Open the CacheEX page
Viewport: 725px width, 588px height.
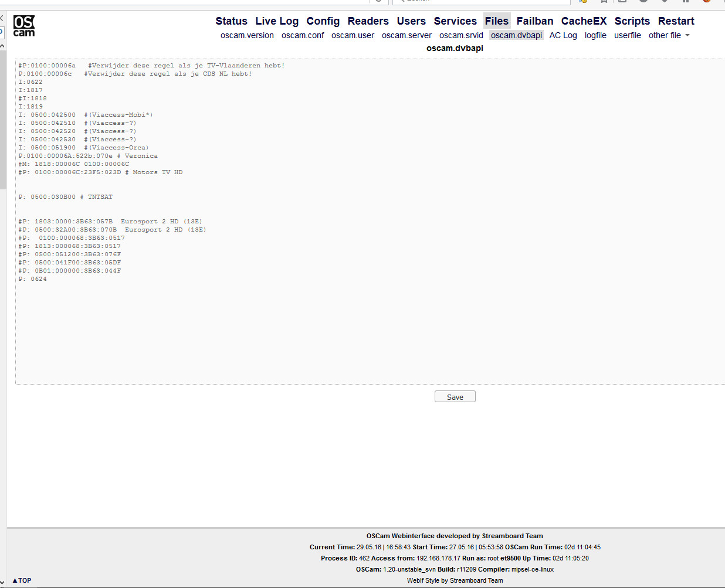(584, 21)
